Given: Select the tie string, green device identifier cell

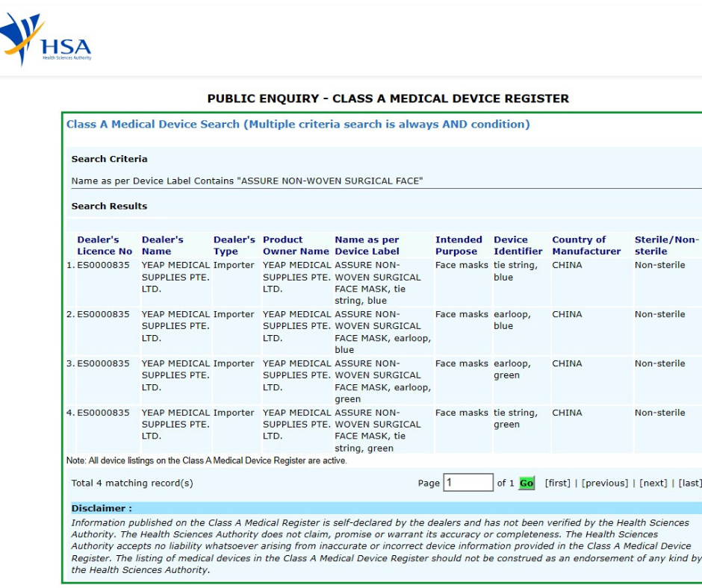Looking at the screenshot, I should pyautogui.click(x=516, y=418).
